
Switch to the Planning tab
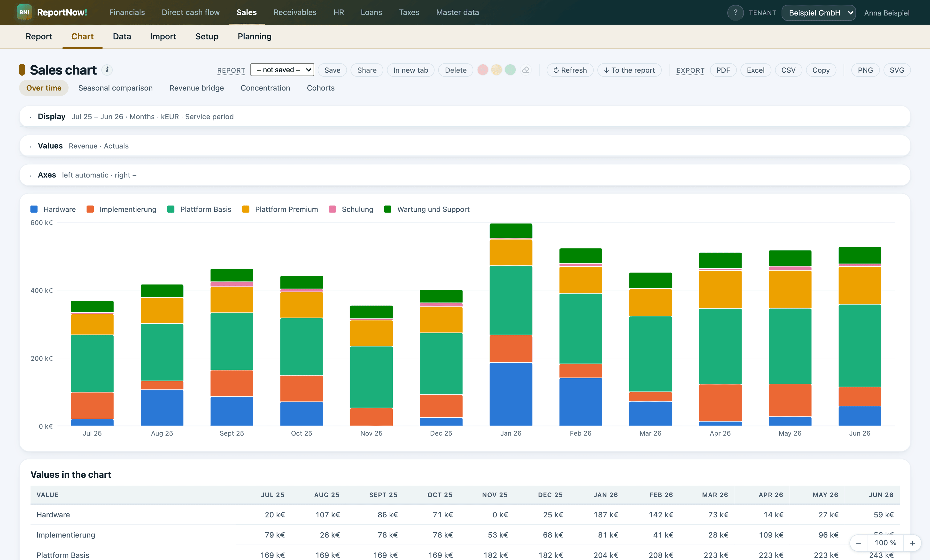tap(254, 37)
